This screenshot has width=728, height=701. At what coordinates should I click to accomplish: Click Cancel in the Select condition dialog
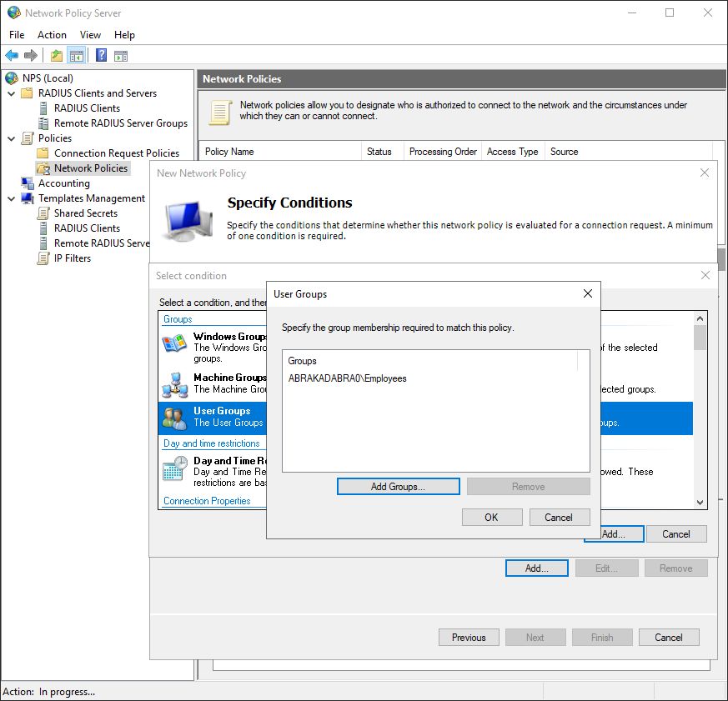[676, 534]
